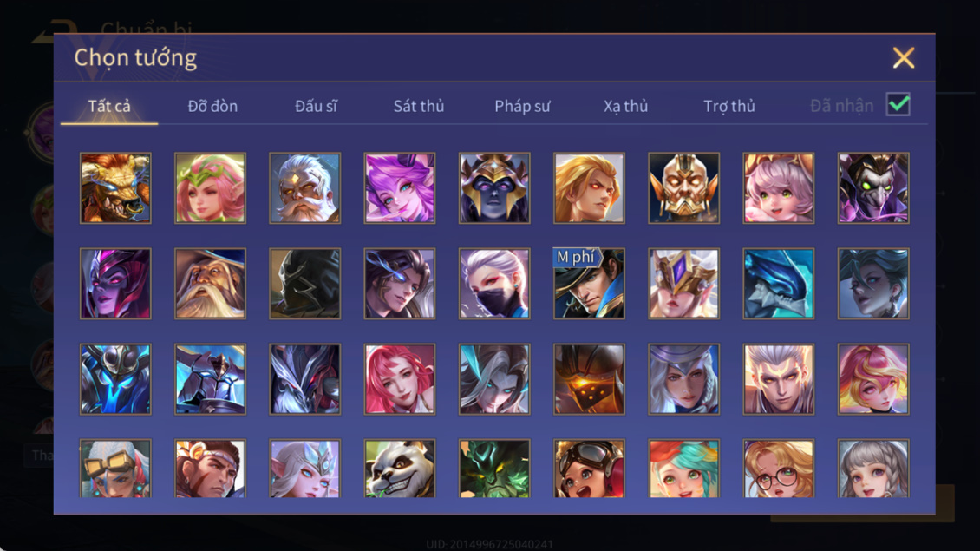Viewport: 980px width, 551px height.
Task: Choose the hero with the 'M phí' tag
Action: 589,284
